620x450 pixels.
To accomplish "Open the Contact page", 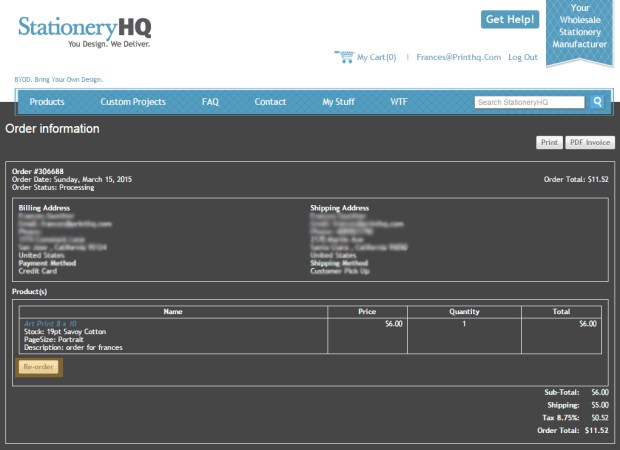I will click(270, 102).
